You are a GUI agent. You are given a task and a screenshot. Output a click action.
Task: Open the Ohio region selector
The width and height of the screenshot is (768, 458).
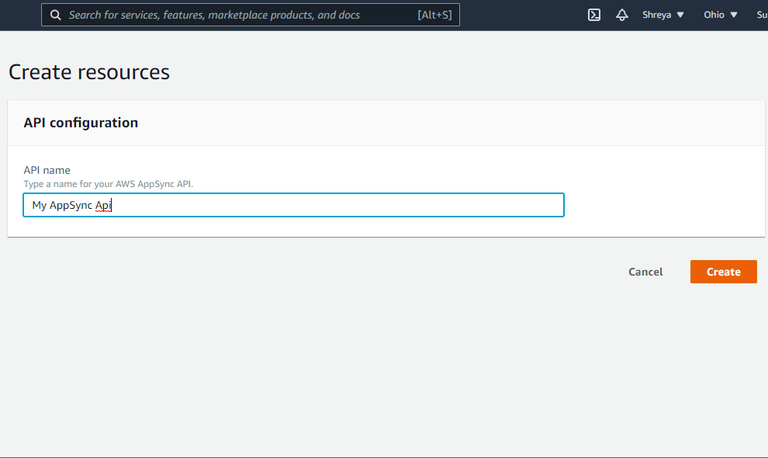(714, 15)
